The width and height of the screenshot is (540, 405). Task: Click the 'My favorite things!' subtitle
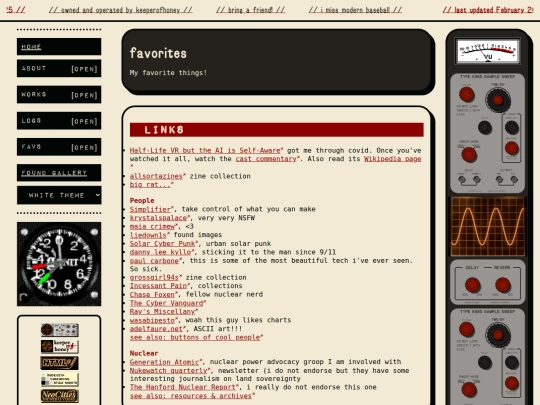[168, 73]
